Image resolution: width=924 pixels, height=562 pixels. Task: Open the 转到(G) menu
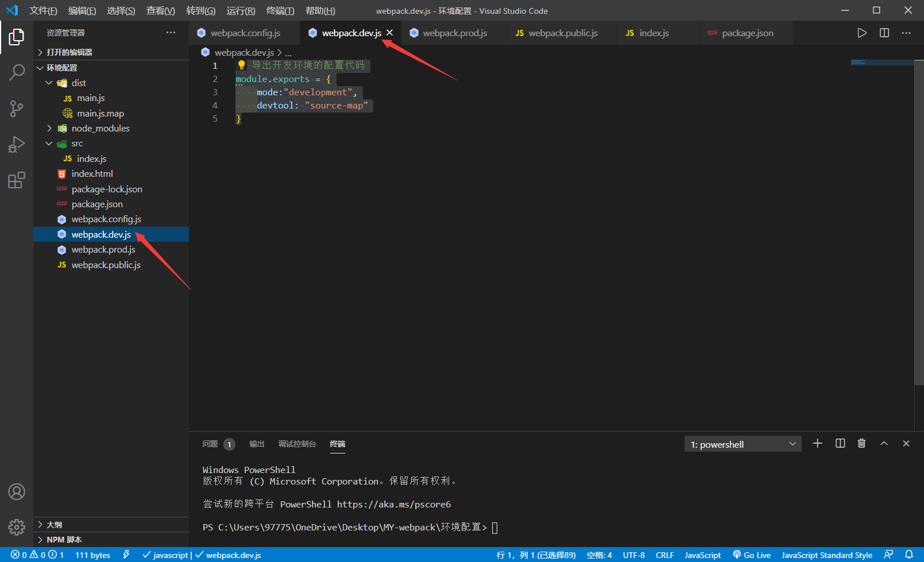[201, 10]
